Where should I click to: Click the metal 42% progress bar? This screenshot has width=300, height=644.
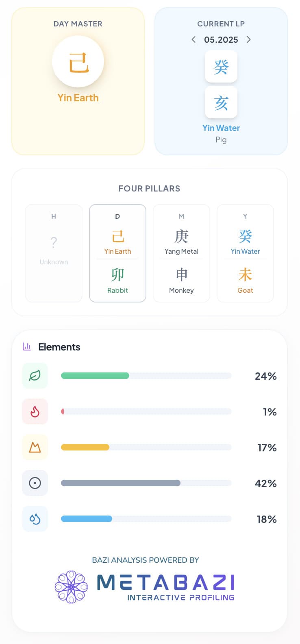[146, 483]
